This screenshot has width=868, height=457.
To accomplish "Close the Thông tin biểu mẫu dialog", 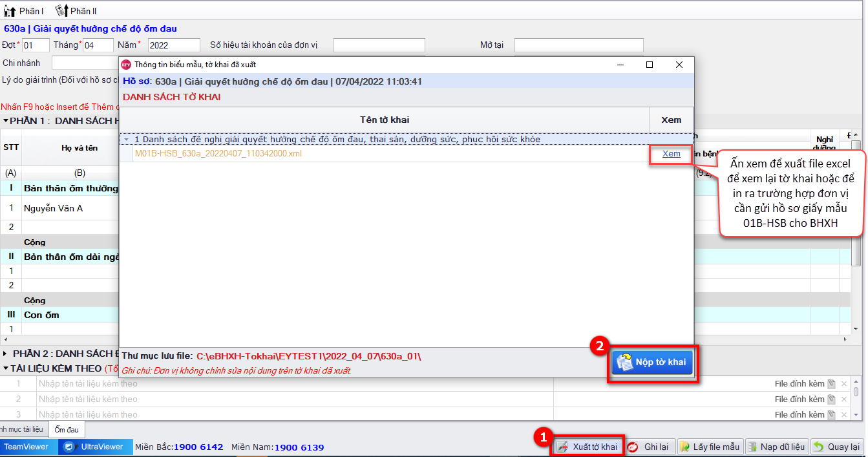I will point(679,65).
